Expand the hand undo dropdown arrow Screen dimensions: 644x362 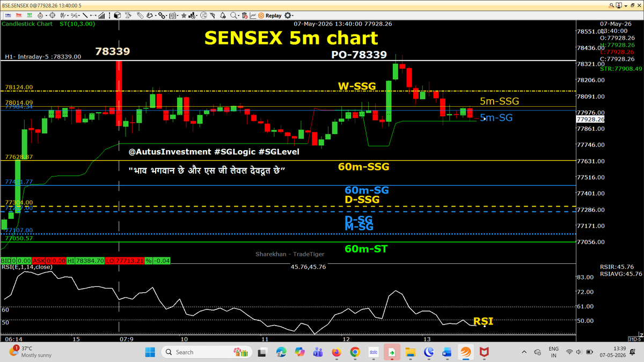pyautogui.click(x=156, y=16)
